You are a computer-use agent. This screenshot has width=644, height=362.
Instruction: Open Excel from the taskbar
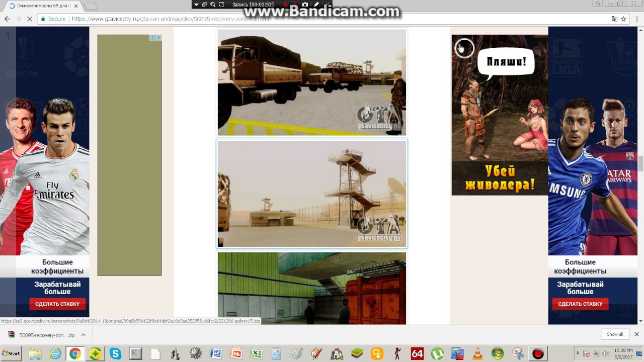click(256, 353)
